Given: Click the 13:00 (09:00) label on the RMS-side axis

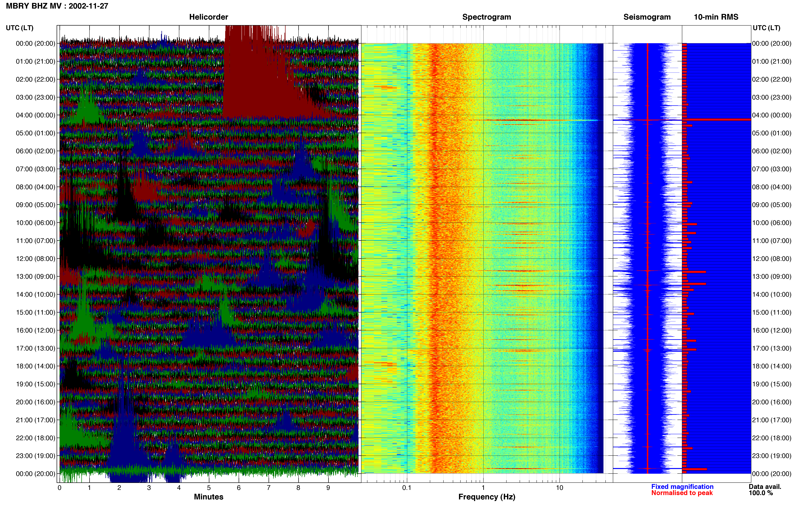Looking at the screenshot, I should click(x=772, y=277).
